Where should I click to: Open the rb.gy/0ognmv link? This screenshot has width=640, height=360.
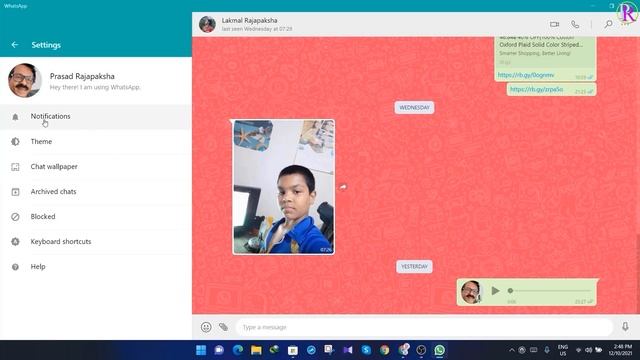pyautogui.click(x=526, y=75)
